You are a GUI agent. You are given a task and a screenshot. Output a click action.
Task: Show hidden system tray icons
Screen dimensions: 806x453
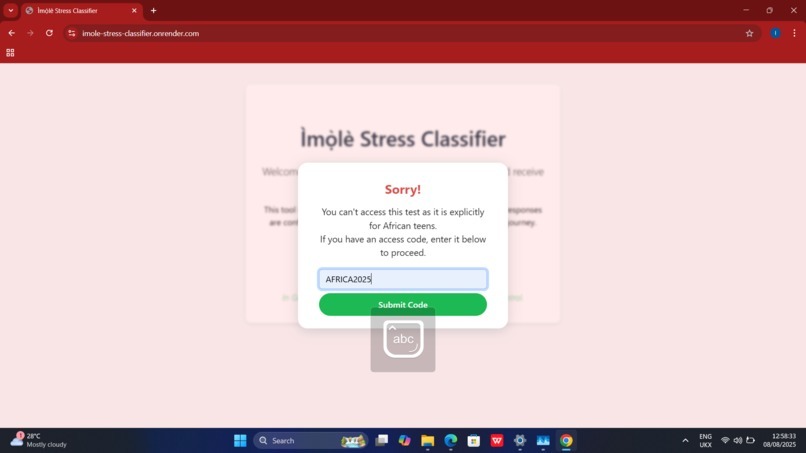tap(685, 441)
